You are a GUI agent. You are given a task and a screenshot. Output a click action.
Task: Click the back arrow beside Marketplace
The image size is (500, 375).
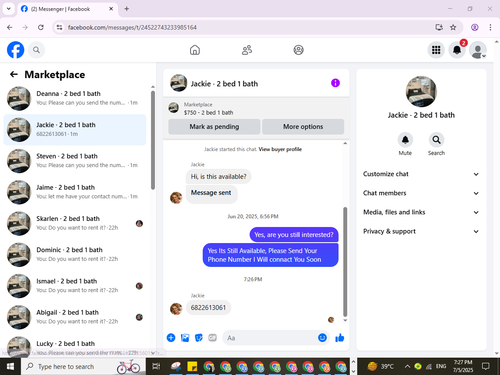coord(13,74)
